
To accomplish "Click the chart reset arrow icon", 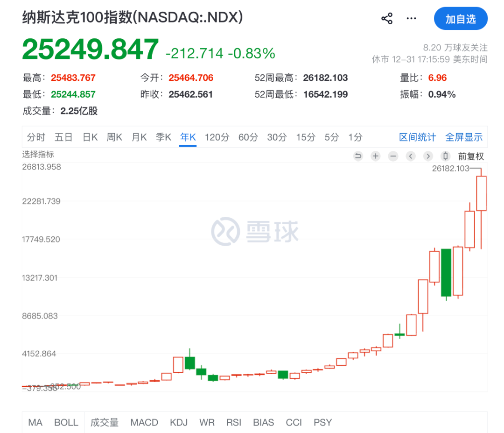I will (x=358, y=156).
